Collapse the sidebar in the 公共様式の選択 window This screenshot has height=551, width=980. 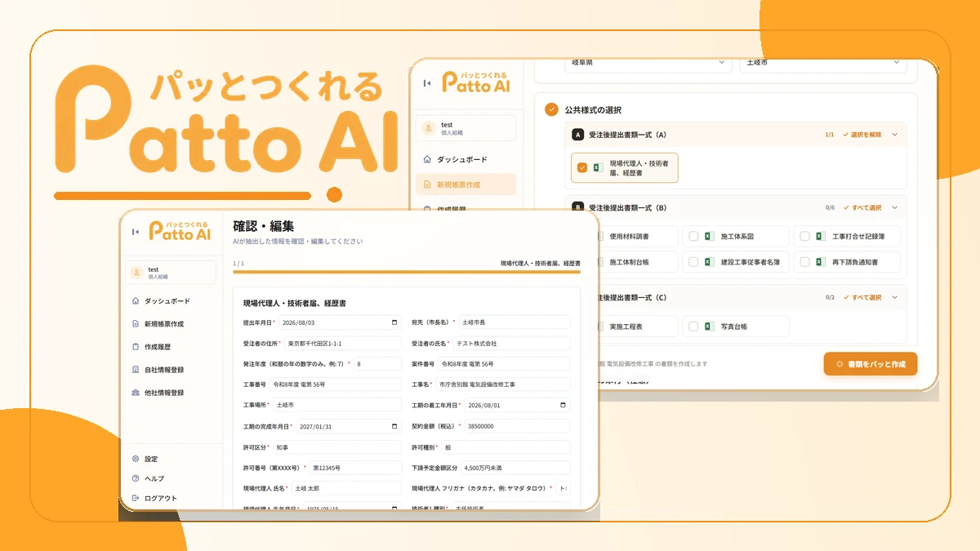[426, 82]
